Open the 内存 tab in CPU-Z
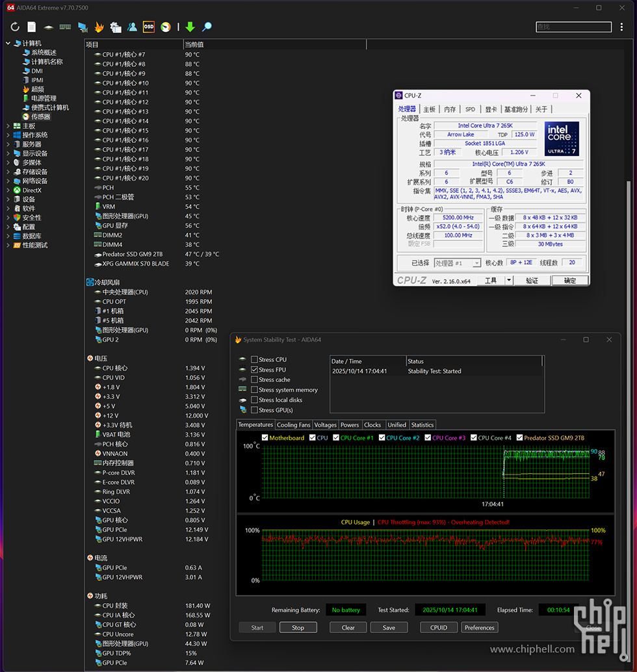Viewport: 637px width, 672px height. click(450, 109)
